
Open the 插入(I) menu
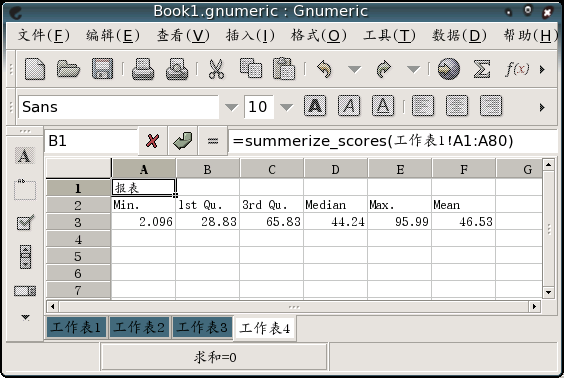click(x=250, y=35)
